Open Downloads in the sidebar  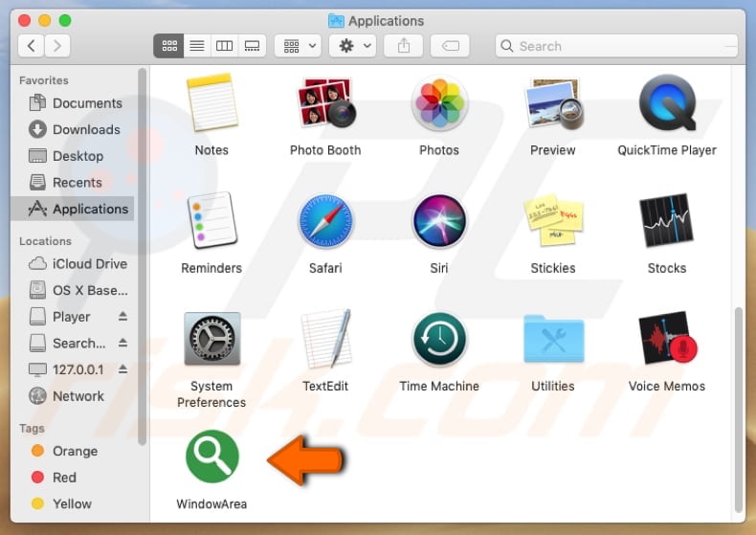coord(73,129)
